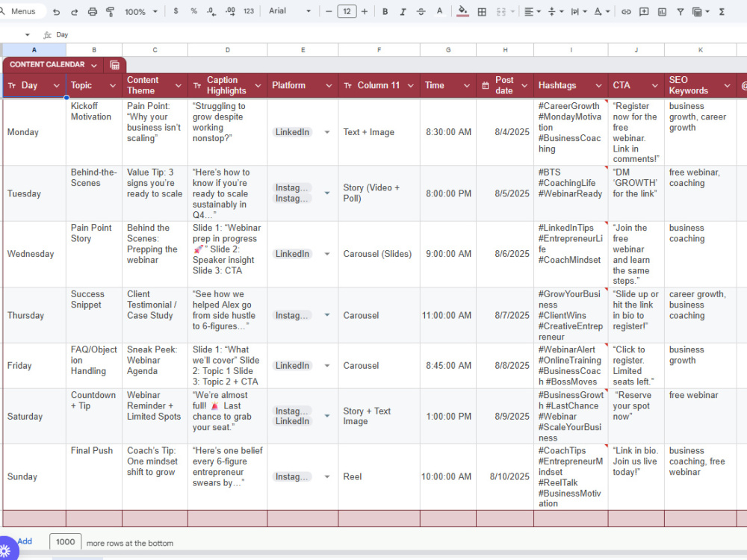This screenshot has width=747, height=560.
Task: Open Wednesday's LinkedIn platform dropdown
Action: click(x=327, y=254)
